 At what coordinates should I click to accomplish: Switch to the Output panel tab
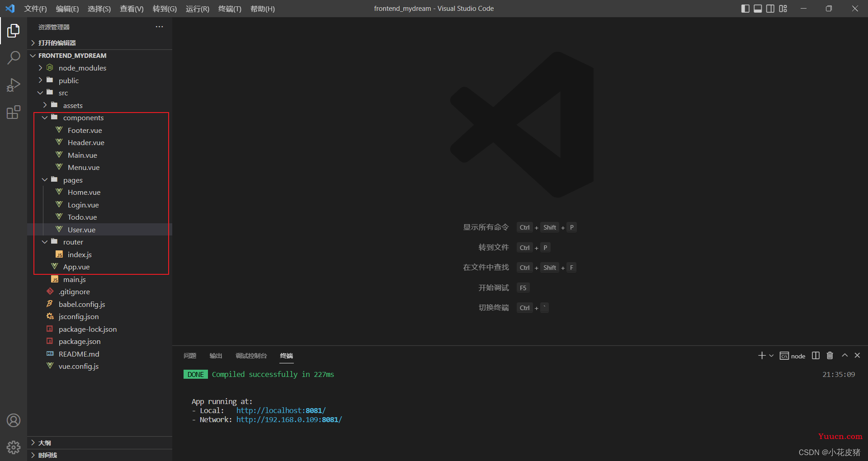click(216, 356)
